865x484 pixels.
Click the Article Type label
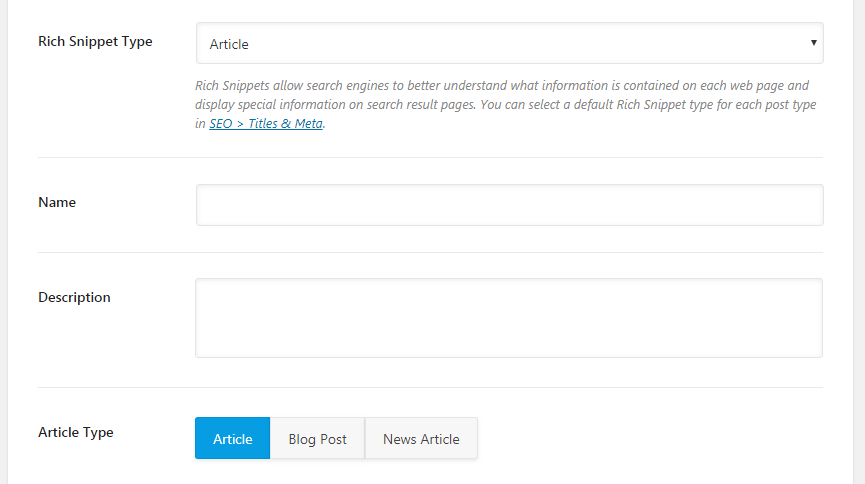point(76,432)
